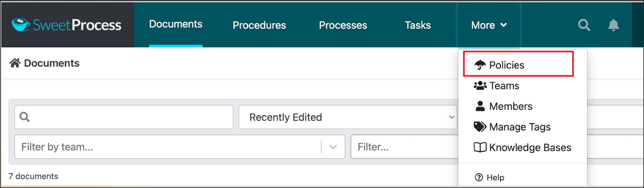Open the Recently Edited sort dropdown

tap(347, 117)
